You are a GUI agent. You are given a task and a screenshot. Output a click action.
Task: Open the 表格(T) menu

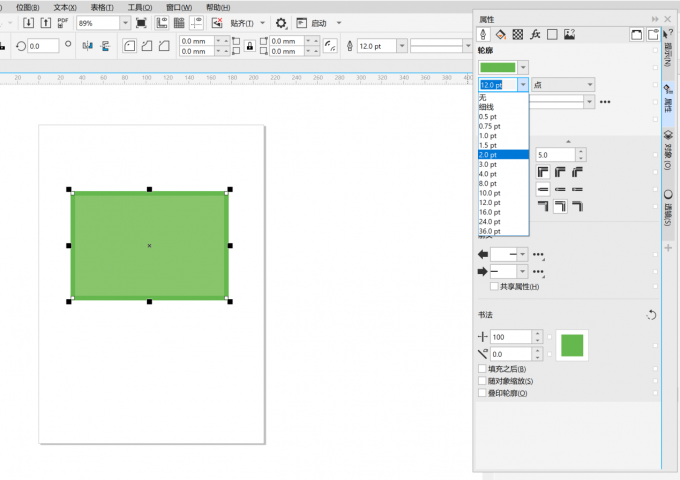[102, 7]
